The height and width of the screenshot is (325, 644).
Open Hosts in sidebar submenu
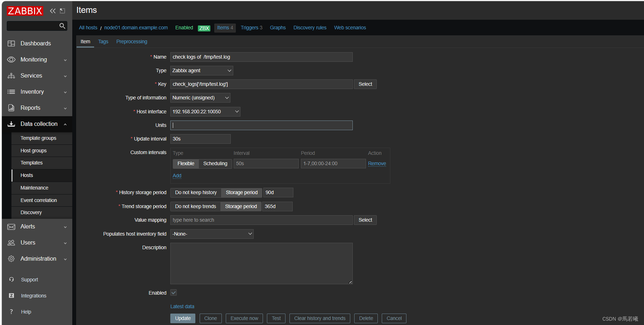coord(42,176)
